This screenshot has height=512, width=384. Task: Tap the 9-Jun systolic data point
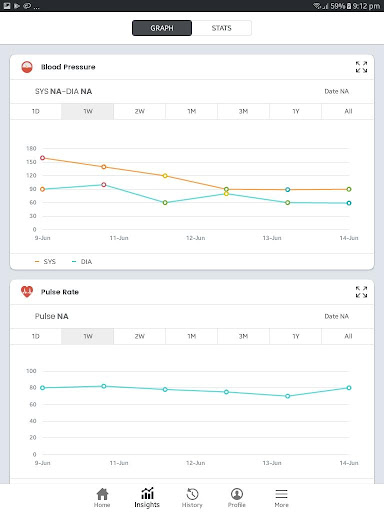(42, 158)
